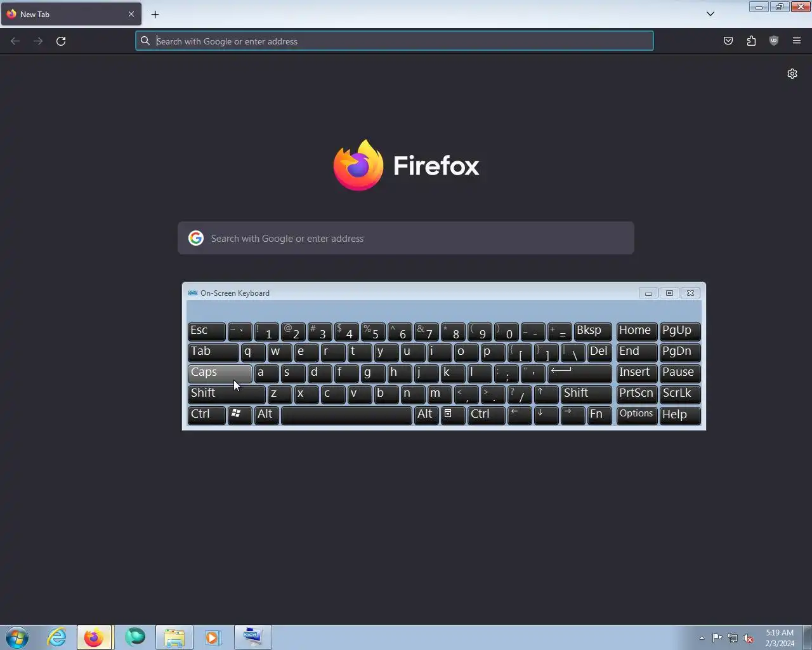Image resolution: width=812 pixels, height=650 pixels.
Task: Launch Internet Explorer from taskbar
Action: 56,637
